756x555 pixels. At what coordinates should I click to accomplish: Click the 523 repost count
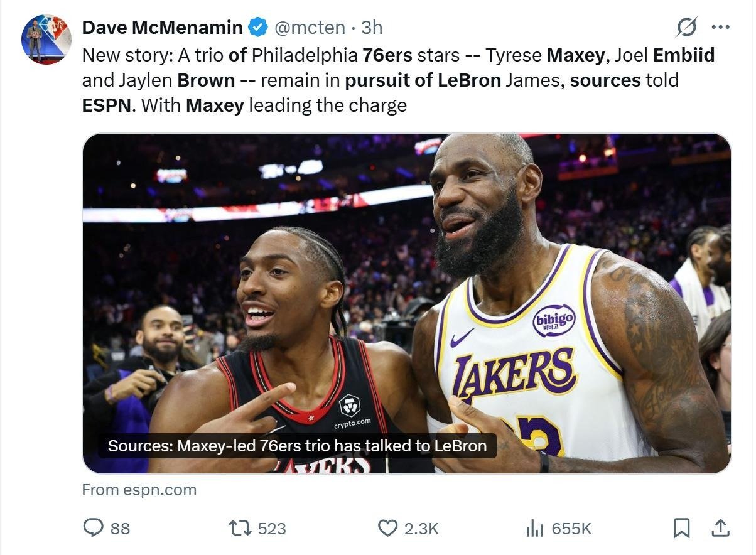[272, 529]
